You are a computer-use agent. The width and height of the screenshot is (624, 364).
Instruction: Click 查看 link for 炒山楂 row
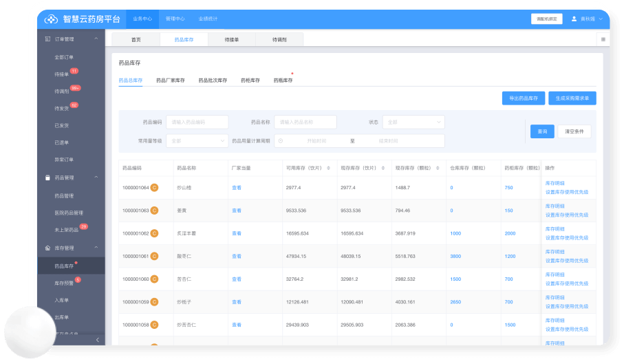click(x=237, y=187)
